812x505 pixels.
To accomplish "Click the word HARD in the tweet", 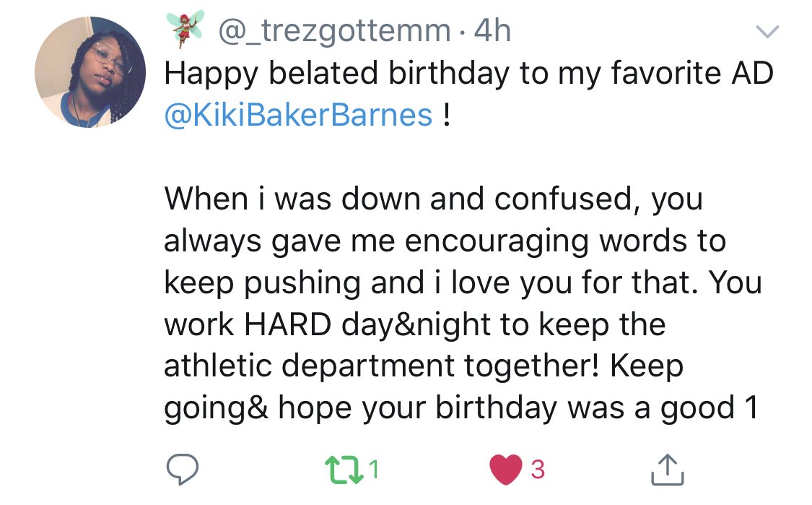I will tap(287, 324).
